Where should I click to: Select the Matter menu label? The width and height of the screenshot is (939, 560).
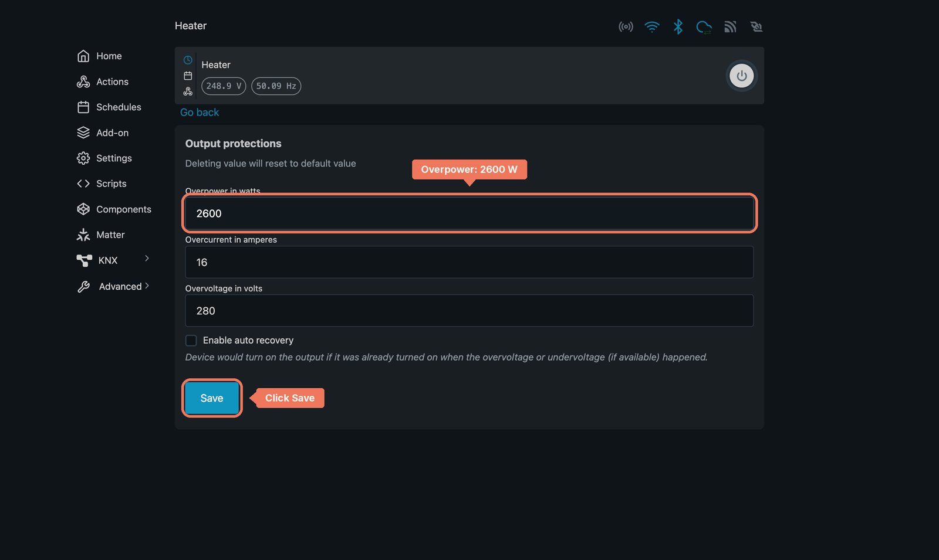point(110,235)
